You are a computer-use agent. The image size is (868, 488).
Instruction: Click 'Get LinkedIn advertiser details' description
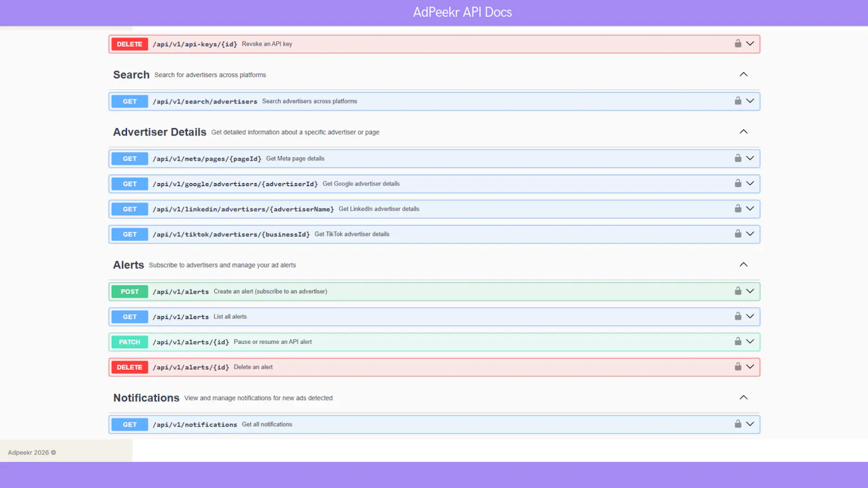379,209
